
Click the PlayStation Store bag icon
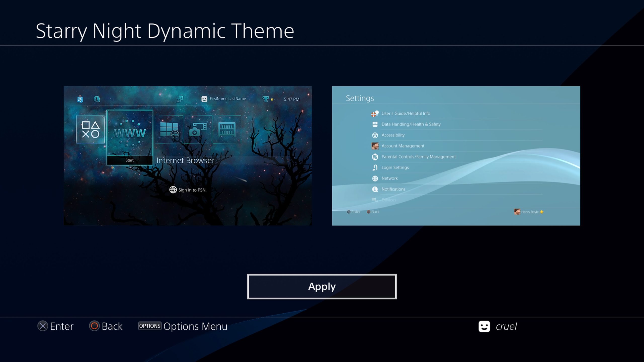click(x=80, y=99)
